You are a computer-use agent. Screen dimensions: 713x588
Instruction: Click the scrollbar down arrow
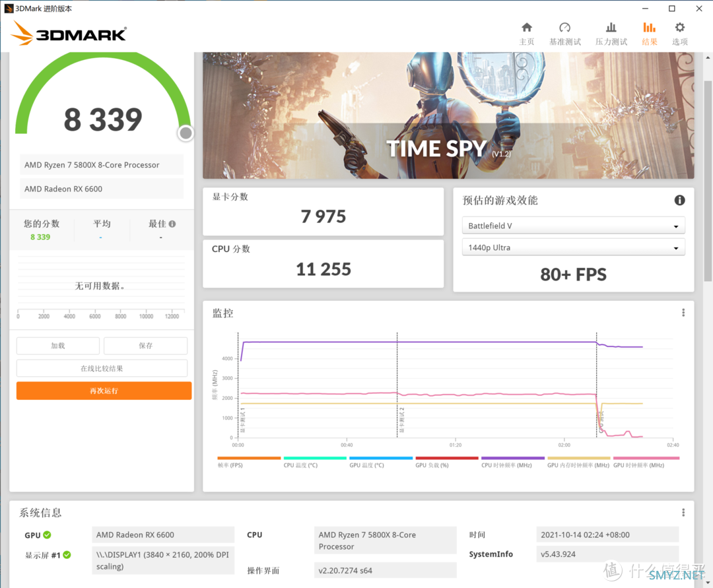coord(708,583)
